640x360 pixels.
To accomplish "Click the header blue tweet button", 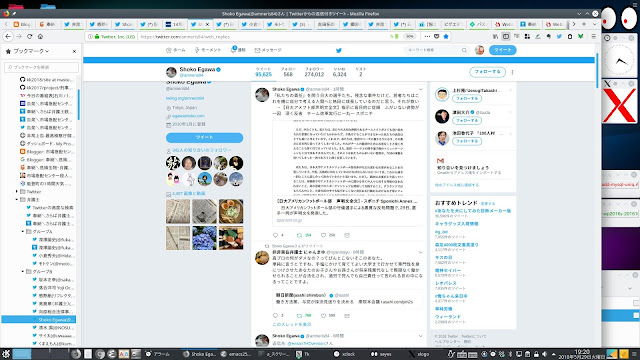I will click(502, 50).
